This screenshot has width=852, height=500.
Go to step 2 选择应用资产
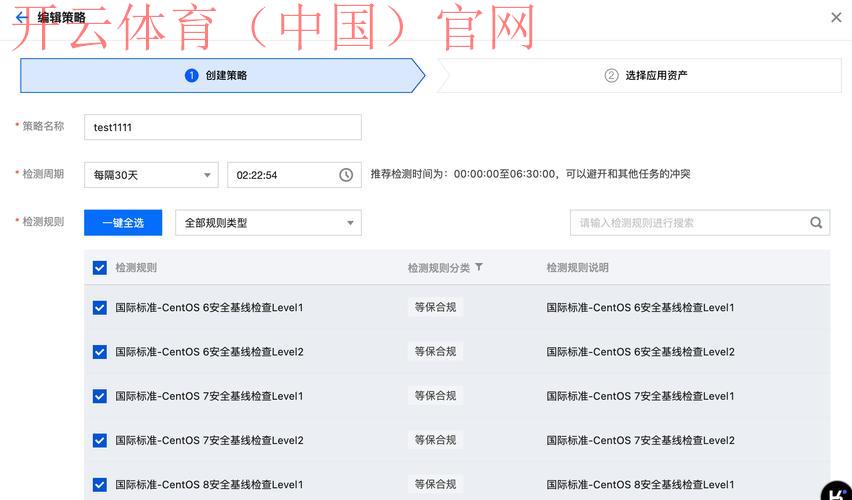tap(640, 76)
